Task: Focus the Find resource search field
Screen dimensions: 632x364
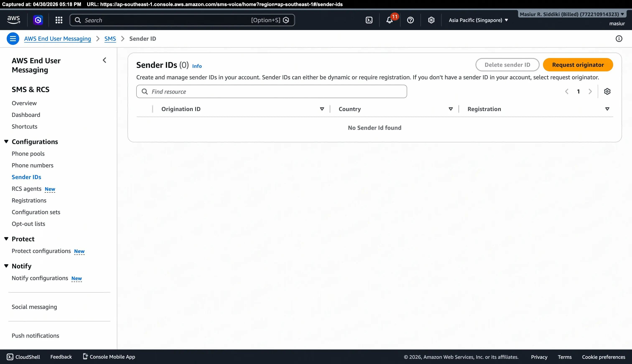Action: [x=271, y=91]
